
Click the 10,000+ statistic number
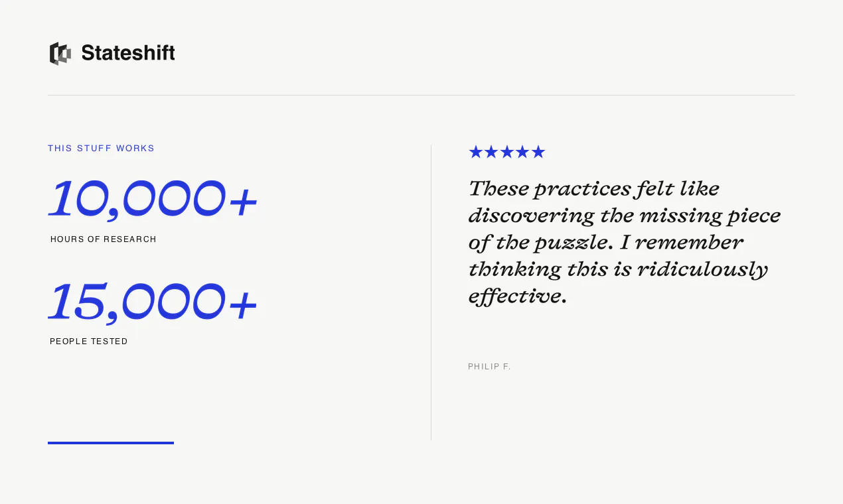[x=153, y=199]
